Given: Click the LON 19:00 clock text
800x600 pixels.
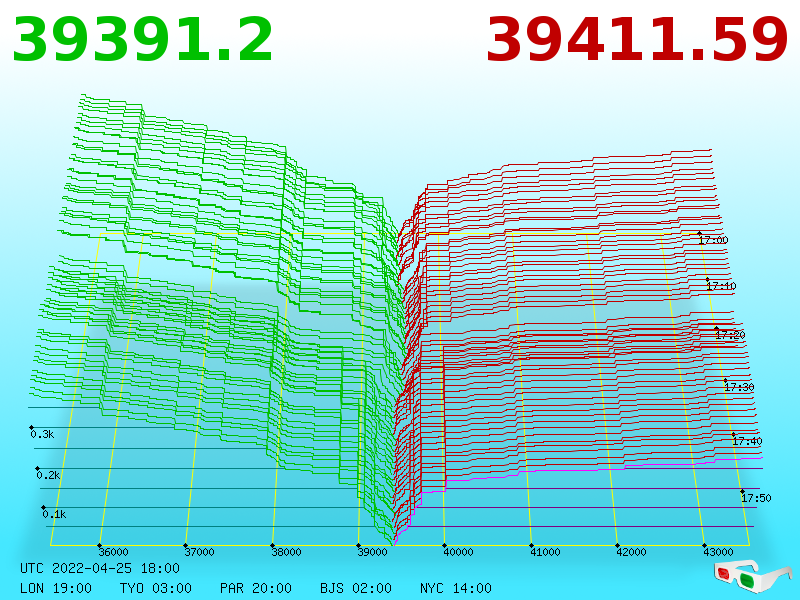Looking at the screenshot, I should click(x=56, y=588).
